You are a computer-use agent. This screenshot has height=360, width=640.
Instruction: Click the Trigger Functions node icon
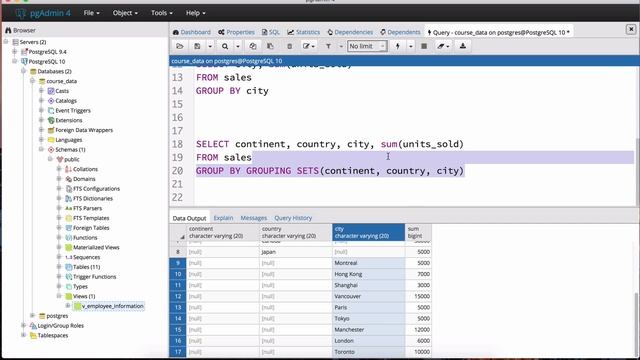[69, 277]
